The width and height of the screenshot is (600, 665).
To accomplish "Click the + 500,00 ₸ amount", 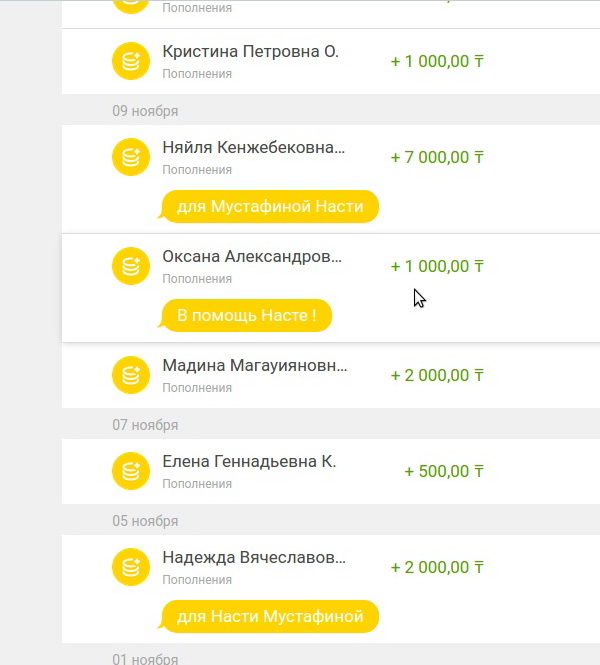I will pyautogui.click(x=444, y=471).
